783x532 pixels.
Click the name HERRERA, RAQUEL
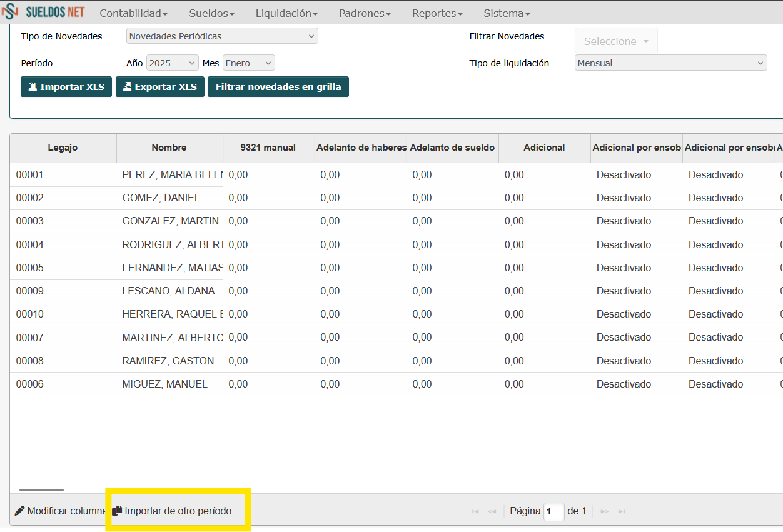(x=172, y=314)
